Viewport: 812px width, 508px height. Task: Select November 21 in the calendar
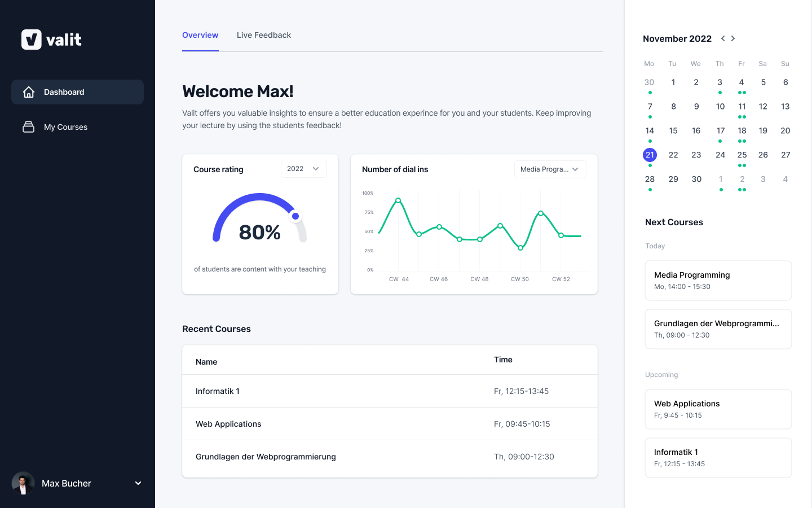coord(650,155)
